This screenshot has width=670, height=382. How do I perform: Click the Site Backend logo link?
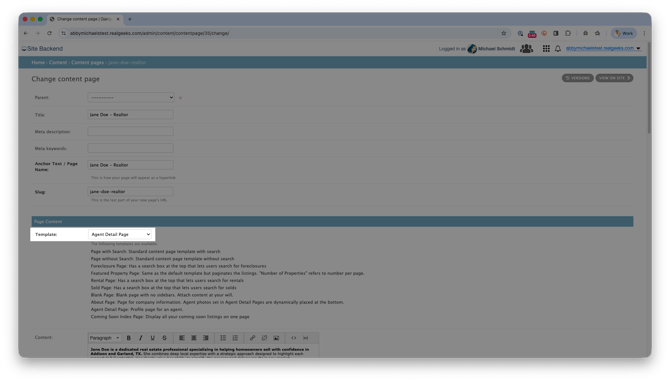(42, 49)
